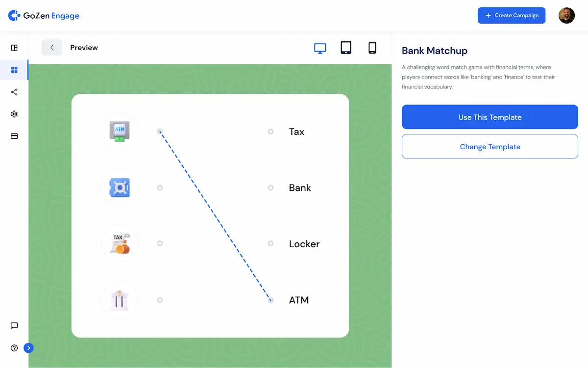
Task: Open the layout dashboard icon in sidebar
Action: pos(14,48)
